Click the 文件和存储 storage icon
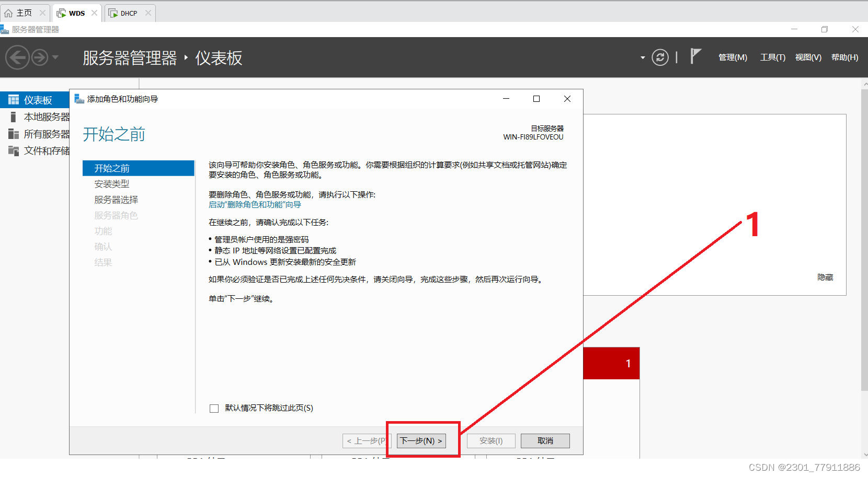This screenshot has width=868, height=477. [14, 151]
